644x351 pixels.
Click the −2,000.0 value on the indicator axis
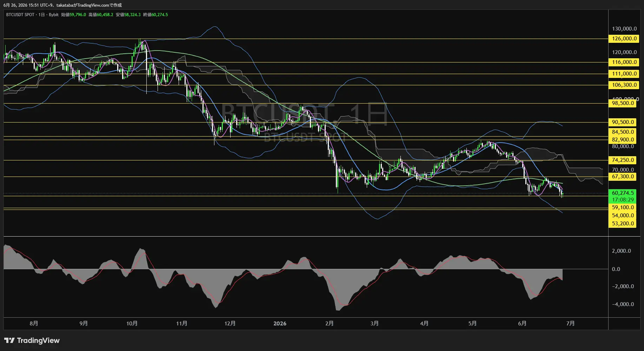(623, 286)
